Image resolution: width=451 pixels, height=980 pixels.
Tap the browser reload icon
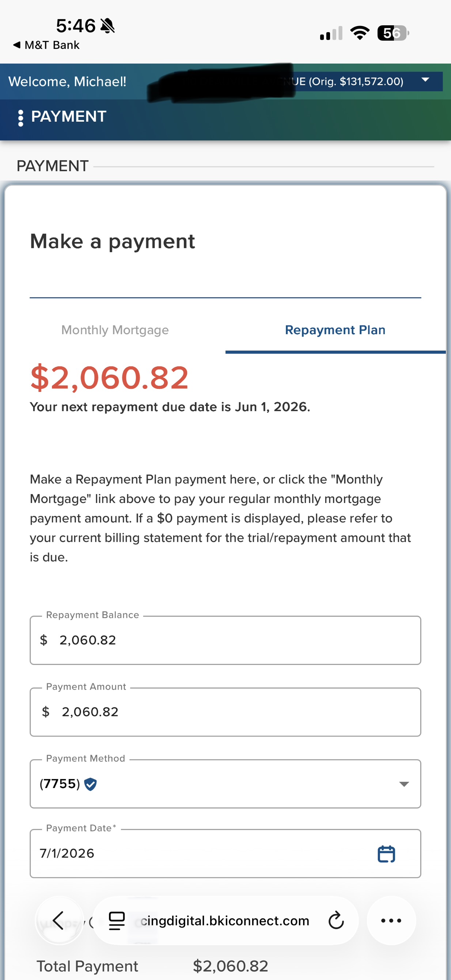click(x=336, y=920)
